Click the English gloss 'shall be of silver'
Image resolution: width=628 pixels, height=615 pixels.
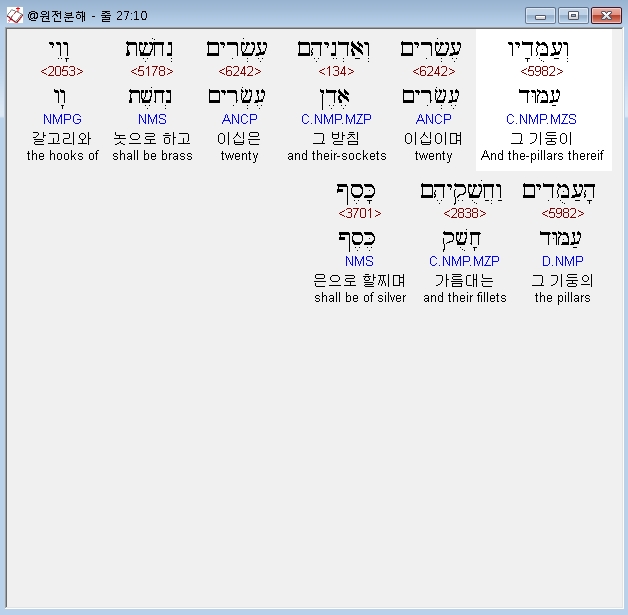tap(360, 297)
